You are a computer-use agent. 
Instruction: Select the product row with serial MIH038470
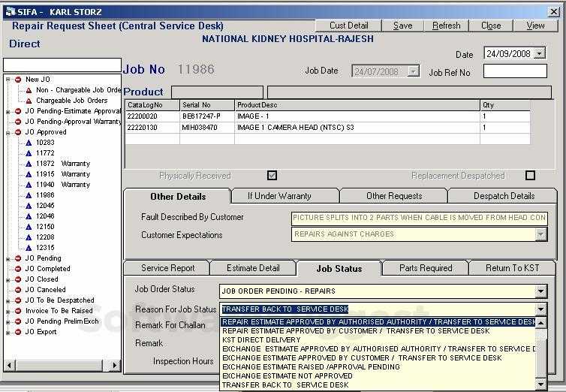pyautogui.click(x=327, y=128)
